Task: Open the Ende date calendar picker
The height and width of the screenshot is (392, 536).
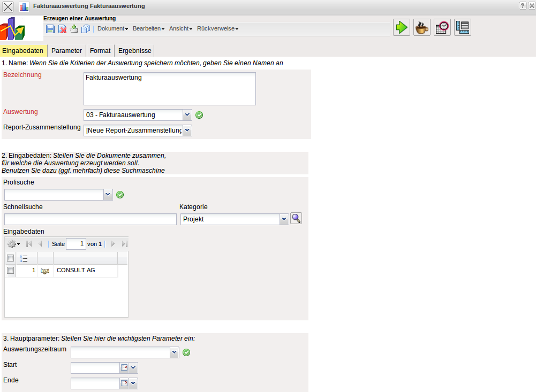Action: (124, 383)
